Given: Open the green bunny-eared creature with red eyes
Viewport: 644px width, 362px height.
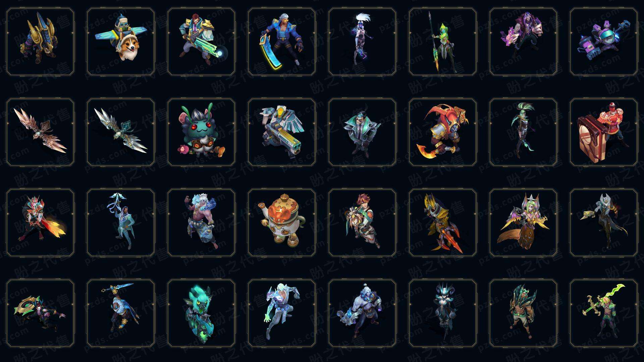Looking at the screenshot, I should click(201, 132).
